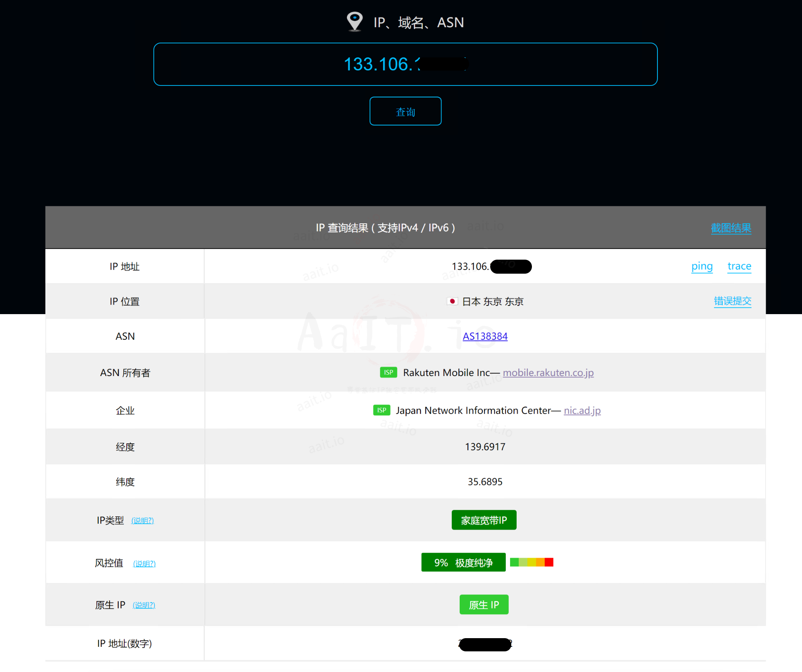Select the Rakuten Mobile Inc owner text
Viewport: 802px width, 672px height.
click(x=446, y=373)
